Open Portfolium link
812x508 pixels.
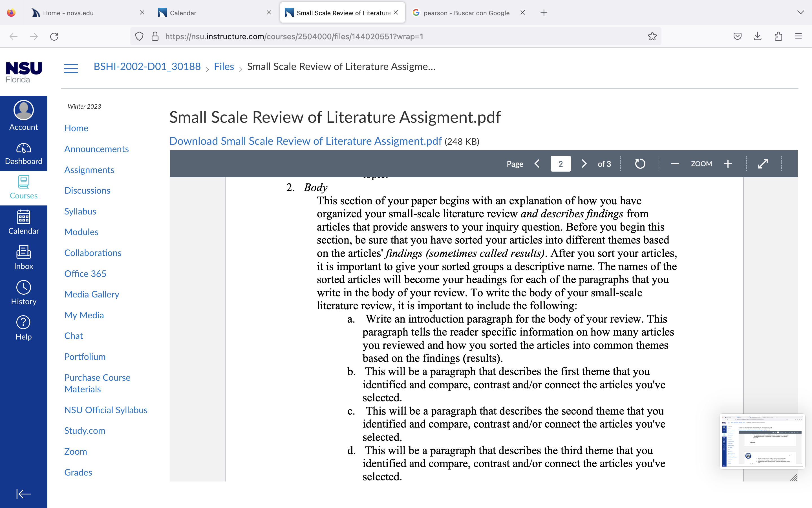(x=85, y=356)
